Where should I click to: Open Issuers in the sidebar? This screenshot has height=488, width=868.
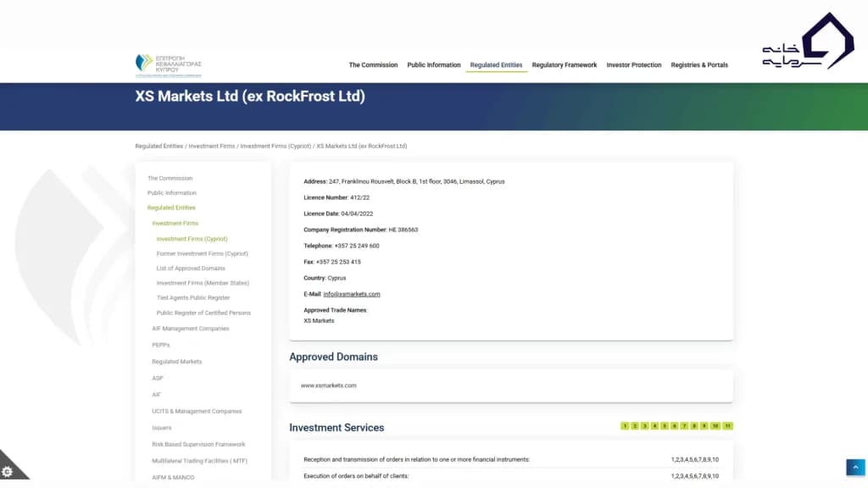click(161, 428)
